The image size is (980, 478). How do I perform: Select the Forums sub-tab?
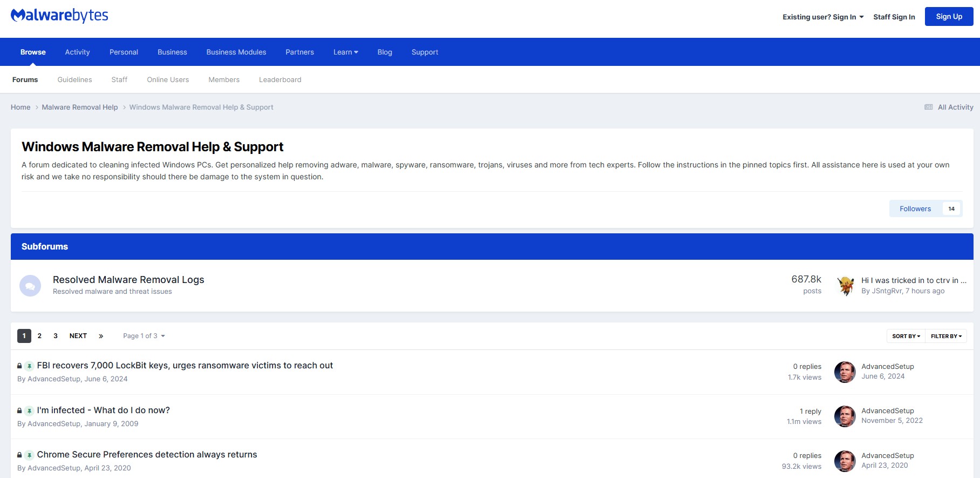click(25, 79)
